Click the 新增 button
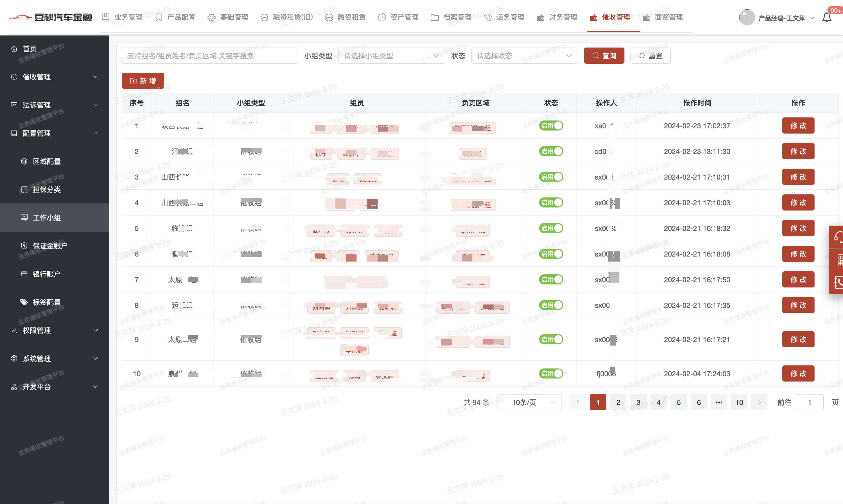This screenshot has height=504, width=843. coord(143,81)
